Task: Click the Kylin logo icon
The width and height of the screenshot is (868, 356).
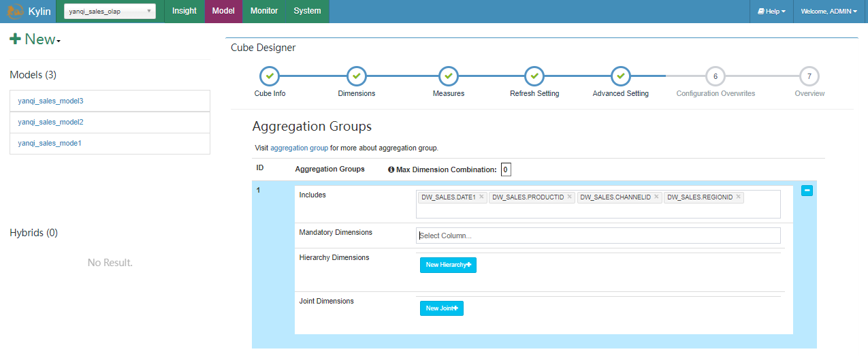Action: pos(14,11)
